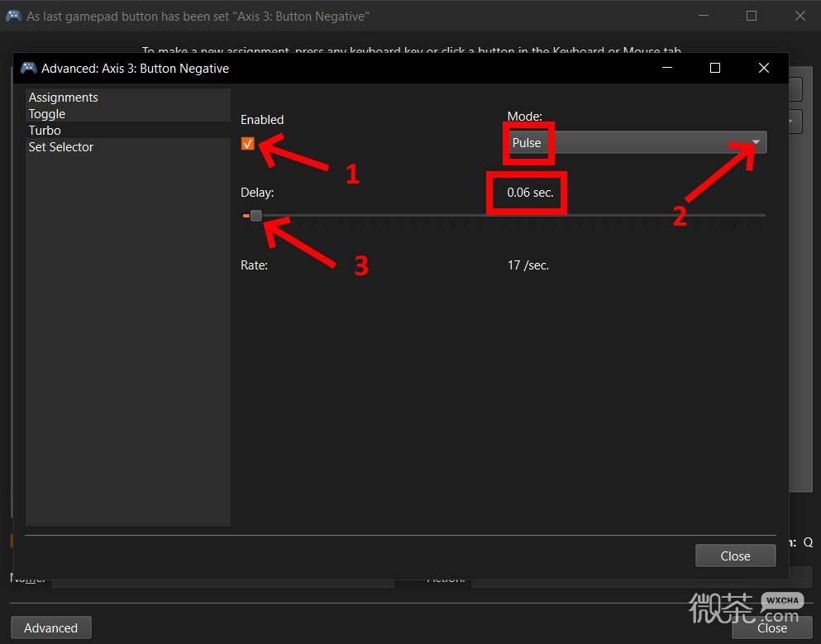Maximize the Advanced dialog window
The width and height of the screenshot is (821, 644).
pyautogui.click(x=714, y=68)
